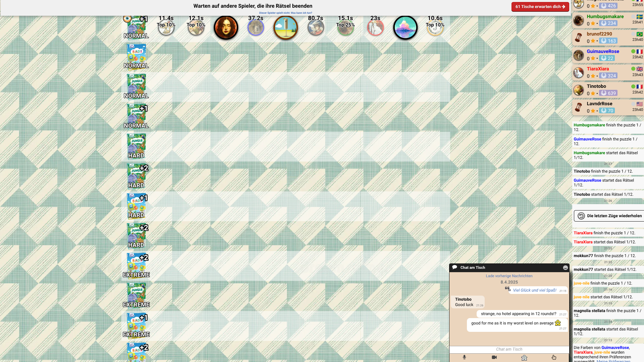Start voice chat with the microphone icon
The image size is (644, 362).
point(464,357)
